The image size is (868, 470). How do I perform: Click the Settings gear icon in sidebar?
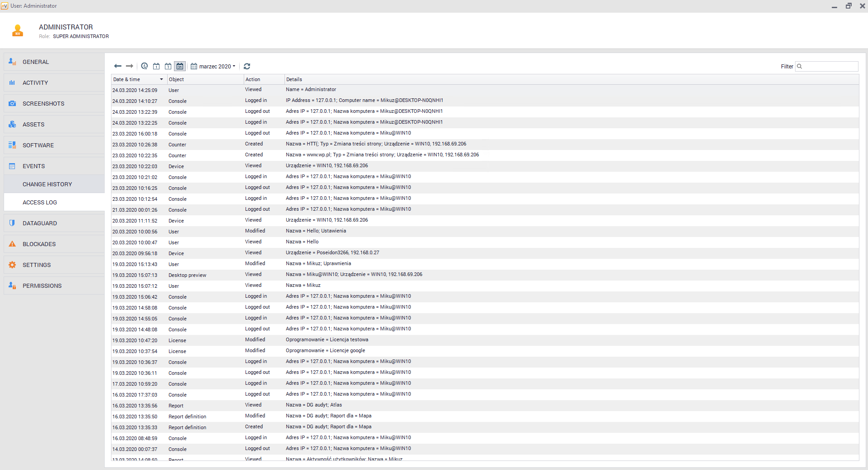click(x=12, y=265)
